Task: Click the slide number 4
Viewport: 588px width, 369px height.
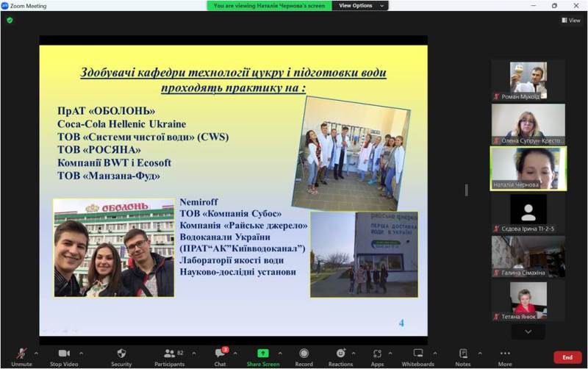Action: (x=401, y=323)
